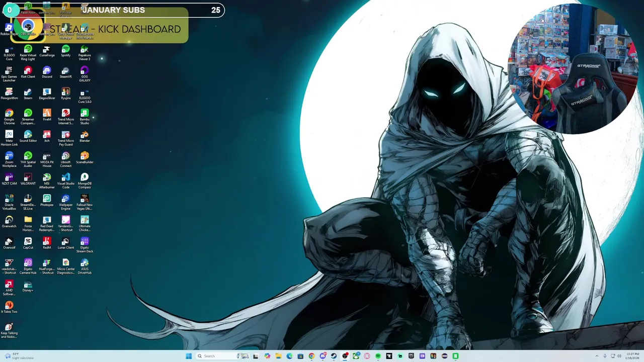644x362 pixels.
Task: Select the RedM desktop icon
Action: click(x=47, y=243)
